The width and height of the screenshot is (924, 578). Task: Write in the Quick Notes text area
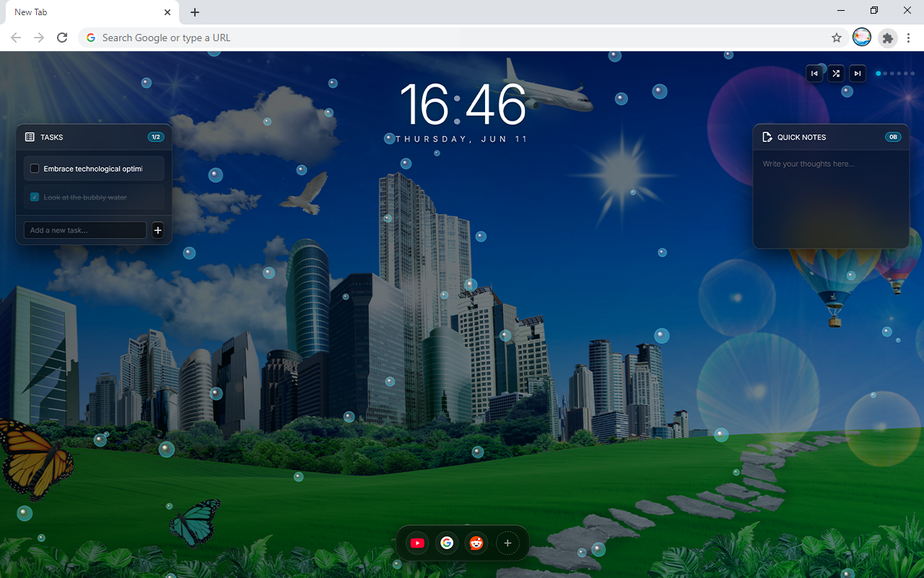(831, 198)
